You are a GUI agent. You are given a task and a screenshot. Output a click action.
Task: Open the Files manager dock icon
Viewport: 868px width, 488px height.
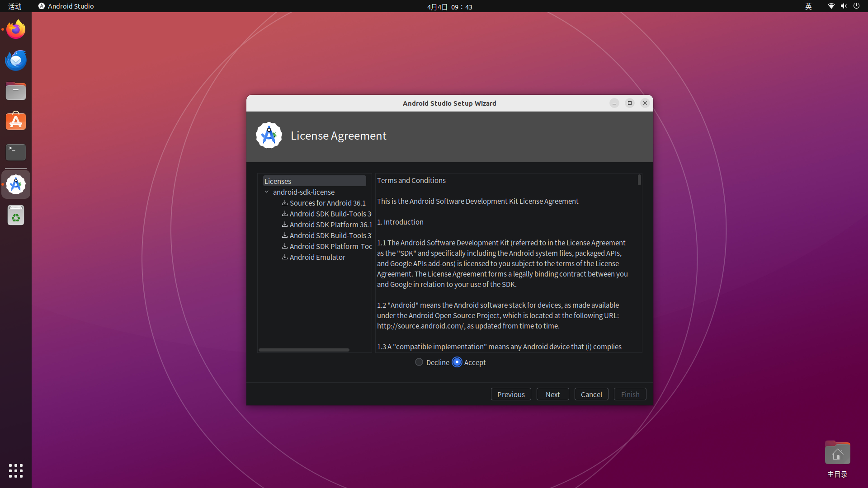16,91
